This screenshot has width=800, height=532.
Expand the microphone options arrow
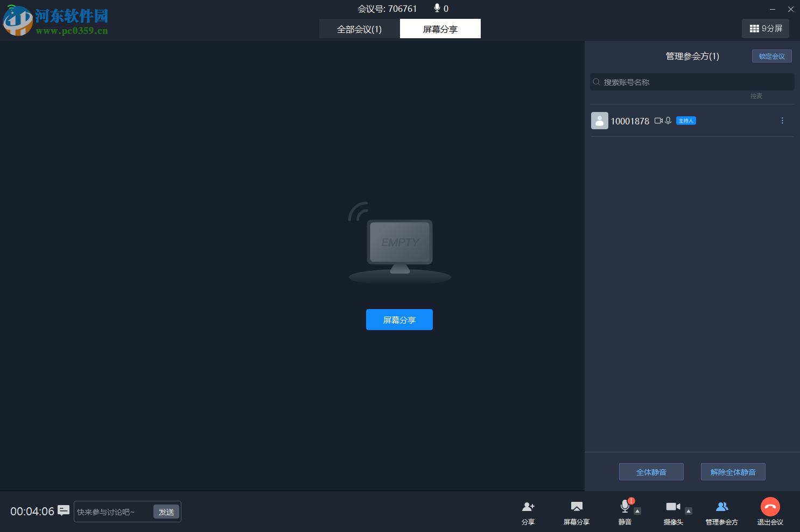(x=637, y=511)
